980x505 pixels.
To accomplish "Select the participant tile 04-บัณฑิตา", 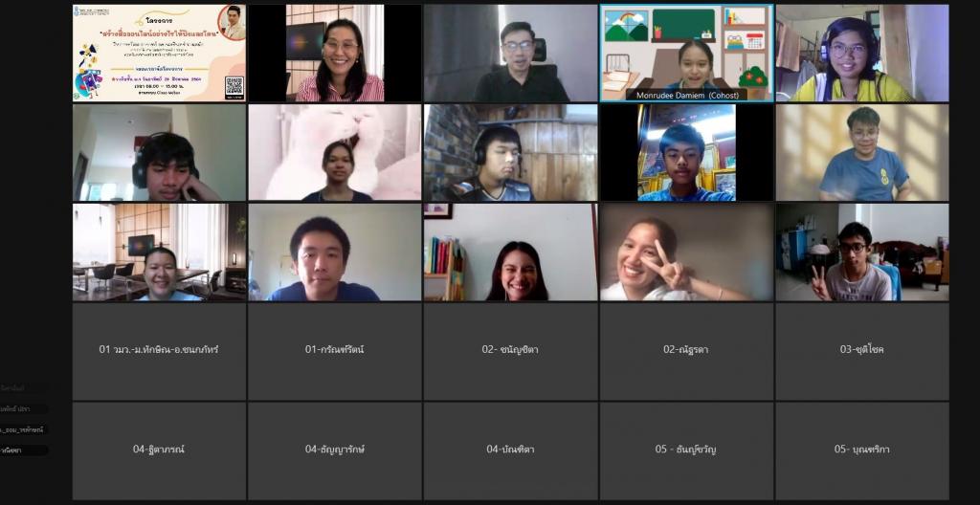I will point(510,450).
